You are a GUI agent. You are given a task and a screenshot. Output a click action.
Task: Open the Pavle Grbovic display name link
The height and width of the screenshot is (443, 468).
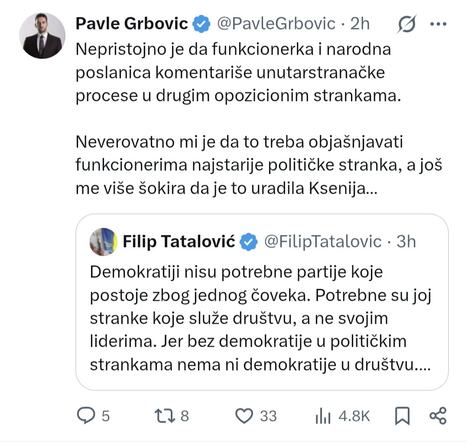tap(132, 24)
